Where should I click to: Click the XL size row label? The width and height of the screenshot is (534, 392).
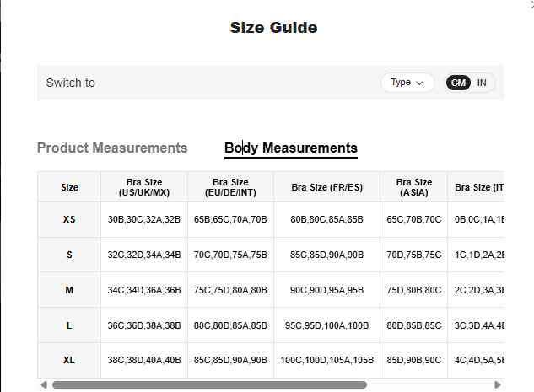(69, 361)
